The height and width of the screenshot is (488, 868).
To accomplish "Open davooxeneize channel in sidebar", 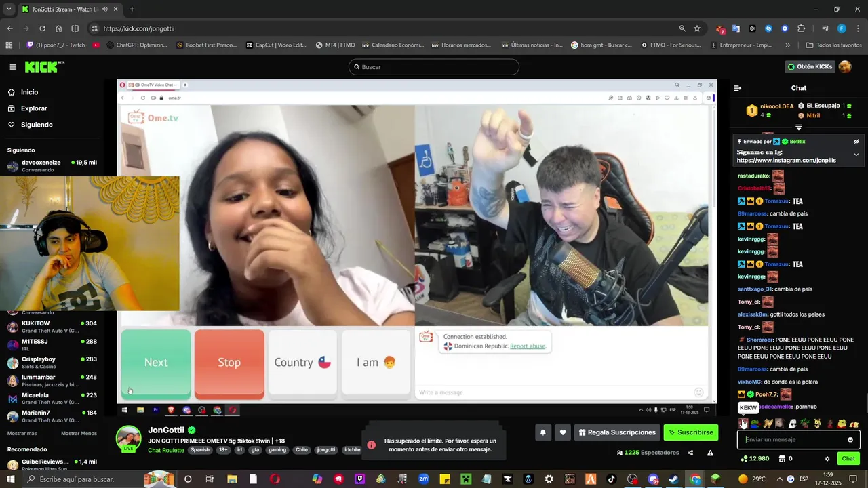I will click(x=52, y=166).
